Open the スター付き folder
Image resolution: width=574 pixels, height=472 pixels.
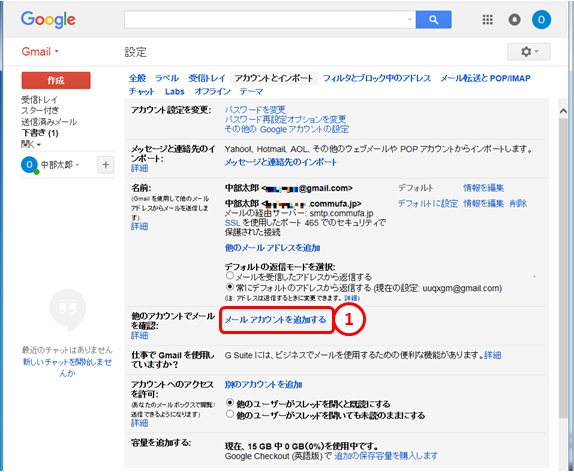[x=40, y=111]
